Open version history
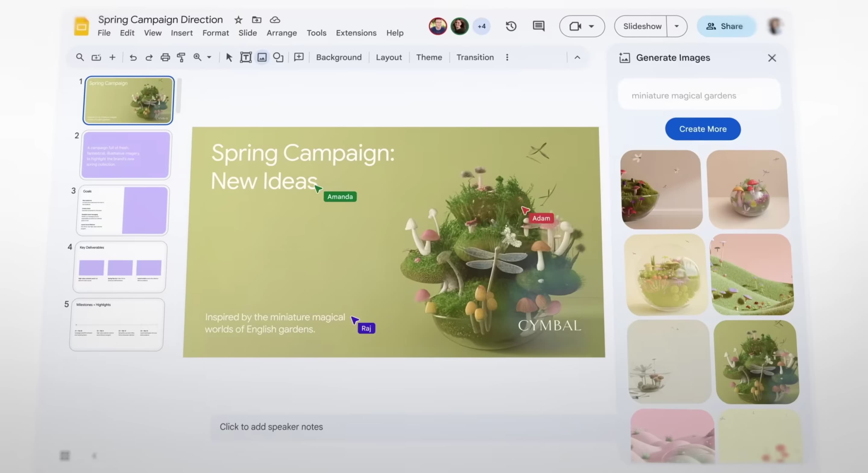Image resolution: width=868 pixels, height=473 pixels. pos(511,26)
